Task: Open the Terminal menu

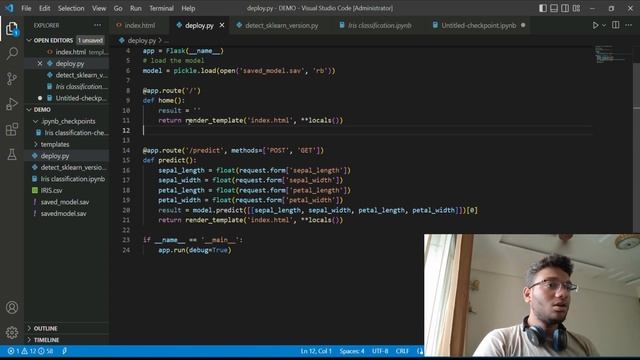Action: click(161, 8)
